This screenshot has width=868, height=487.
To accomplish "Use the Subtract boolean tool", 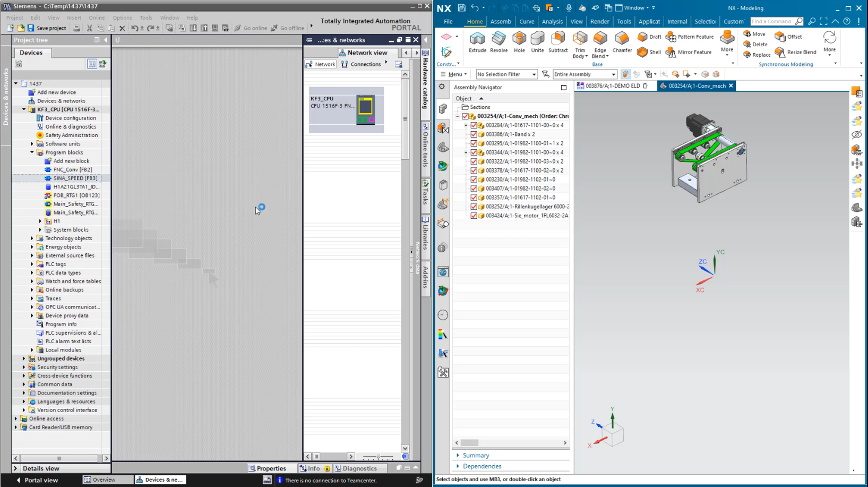I will coord(558,42).
